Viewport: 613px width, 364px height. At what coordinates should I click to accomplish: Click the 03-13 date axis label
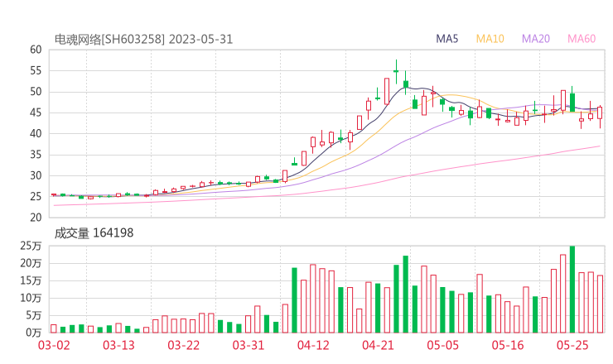[118, 345]
